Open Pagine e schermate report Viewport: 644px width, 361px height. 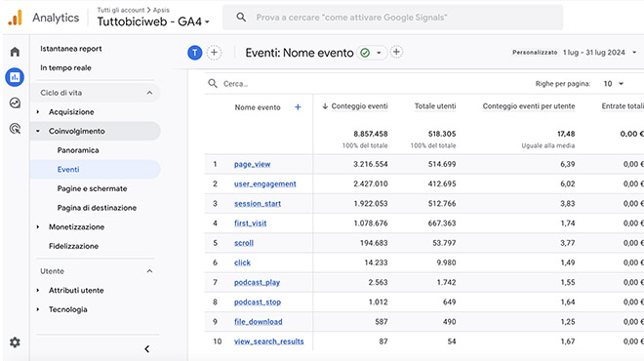click(92, 188)
